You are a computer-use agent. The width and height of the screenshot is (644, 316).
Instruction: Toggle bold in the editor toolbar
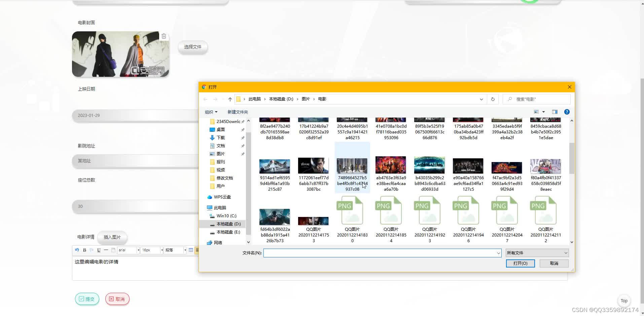click(x=84, y=250)
